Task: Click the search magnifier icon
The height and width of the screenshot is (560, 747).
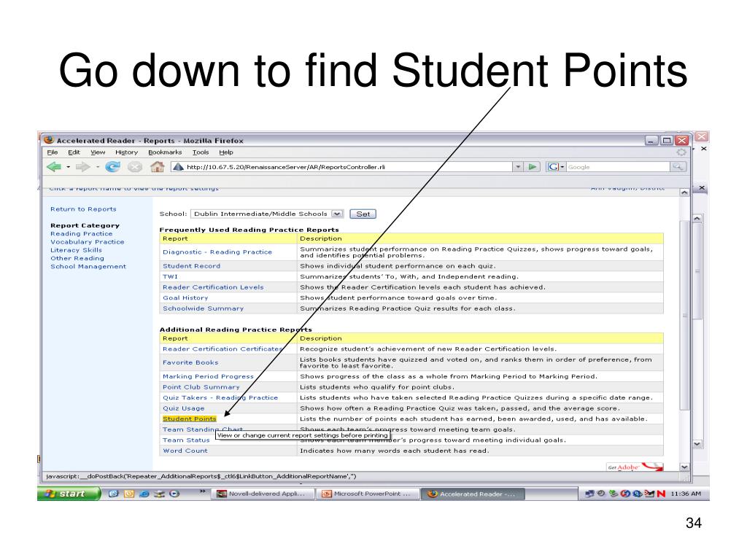Action: (678, 167)
